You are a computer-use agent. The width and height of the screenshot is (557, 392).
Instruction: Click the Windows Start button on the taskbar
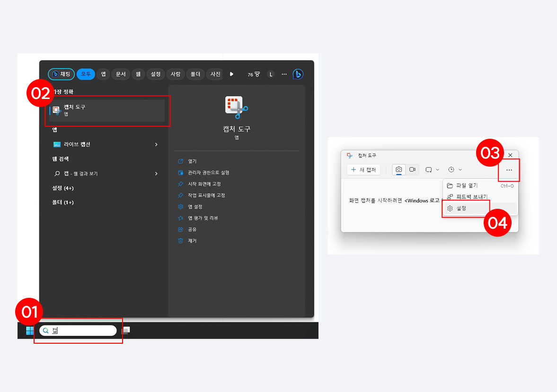pyautogui.click(x=29, y=330)
